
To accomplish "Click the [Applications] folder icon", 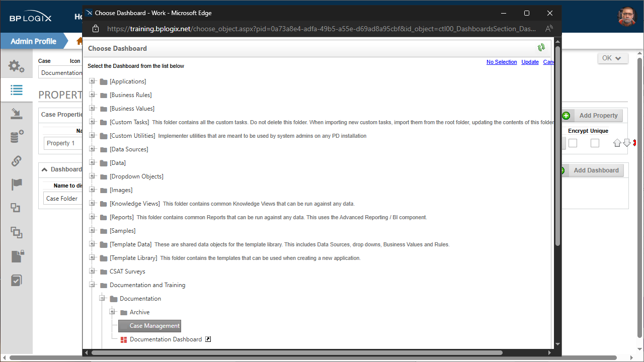I will tap(104, 81).
